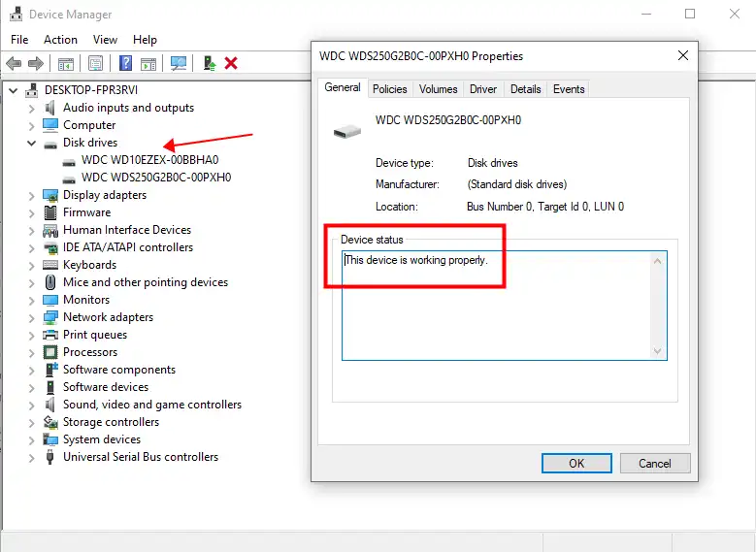Collapse the Disk drives category

[31, 143]
